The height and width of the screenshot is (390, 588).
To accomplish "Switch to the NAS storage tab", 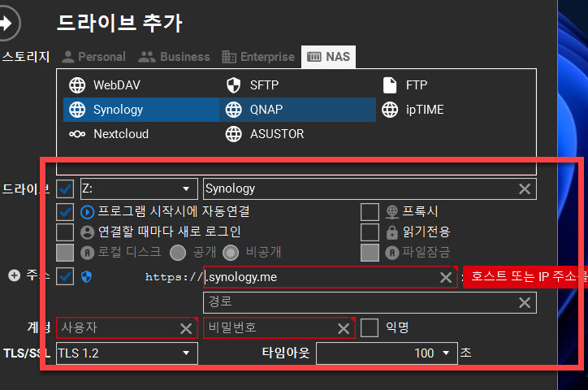I will click(x=328, y=57).
